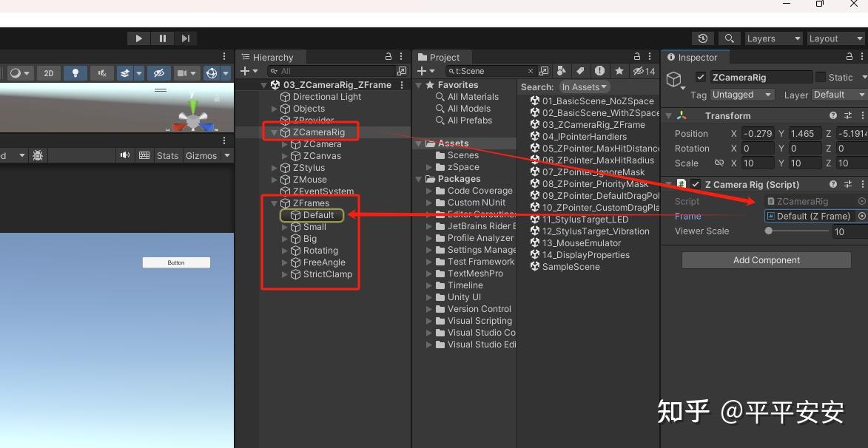
Task: Open the Favorites star search filter
Action: [619, 71]
